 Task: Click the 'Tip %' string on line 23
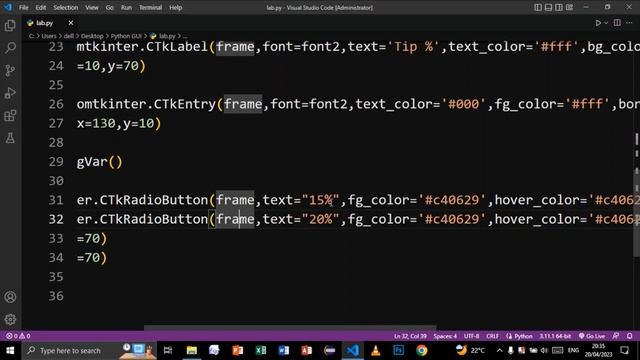pos(413,47)
